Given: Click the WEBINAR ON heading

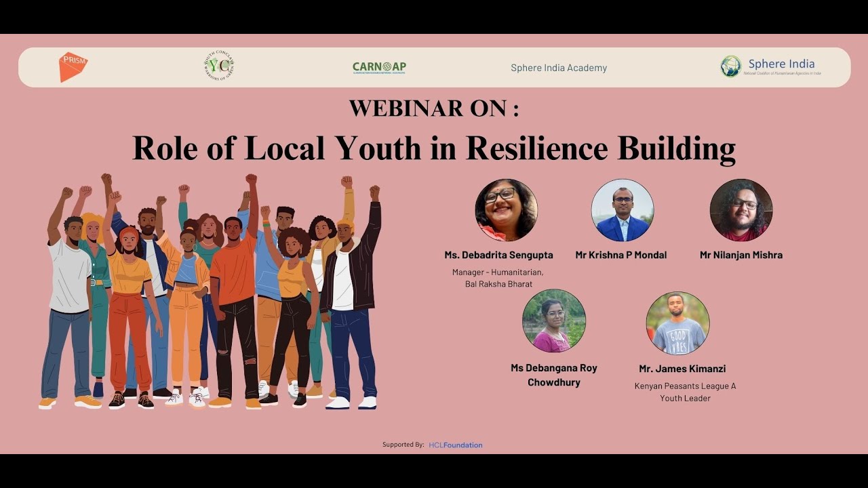Looking at the screenshot, I should tap(434, 108).
